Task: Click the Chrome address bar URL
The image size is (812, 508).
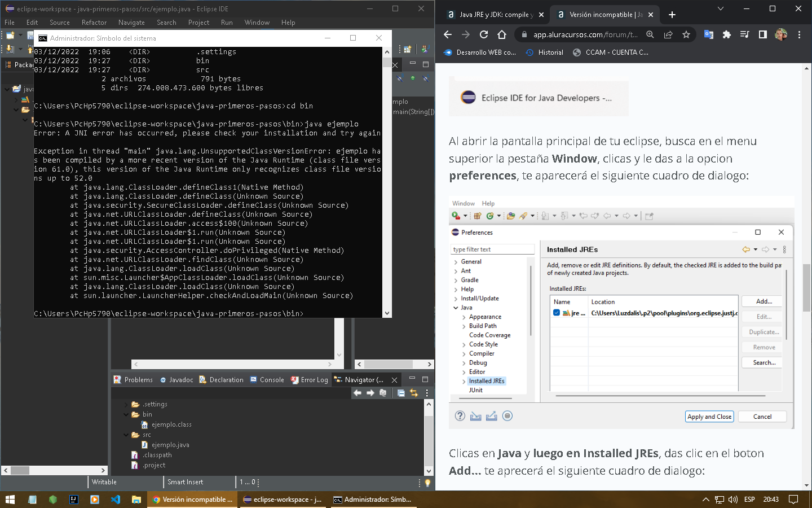Action: 585,34
